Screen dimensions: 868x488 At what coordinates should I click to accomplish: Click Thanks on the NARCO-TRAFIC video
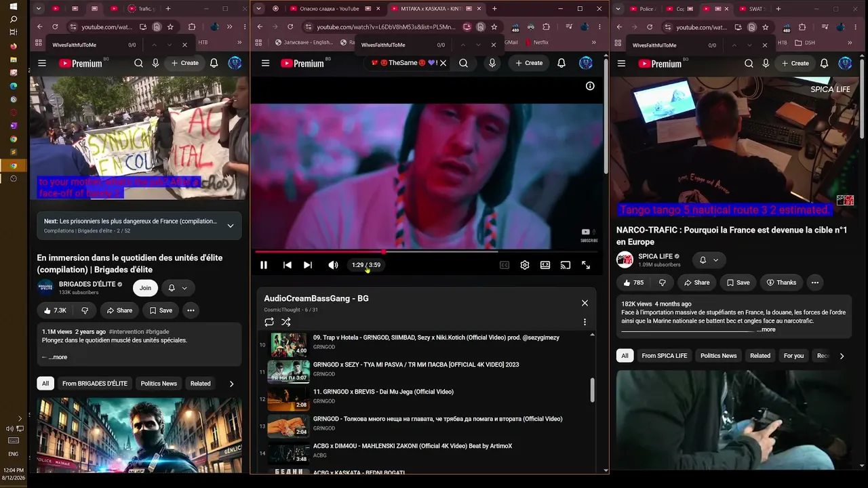(781, 283)
